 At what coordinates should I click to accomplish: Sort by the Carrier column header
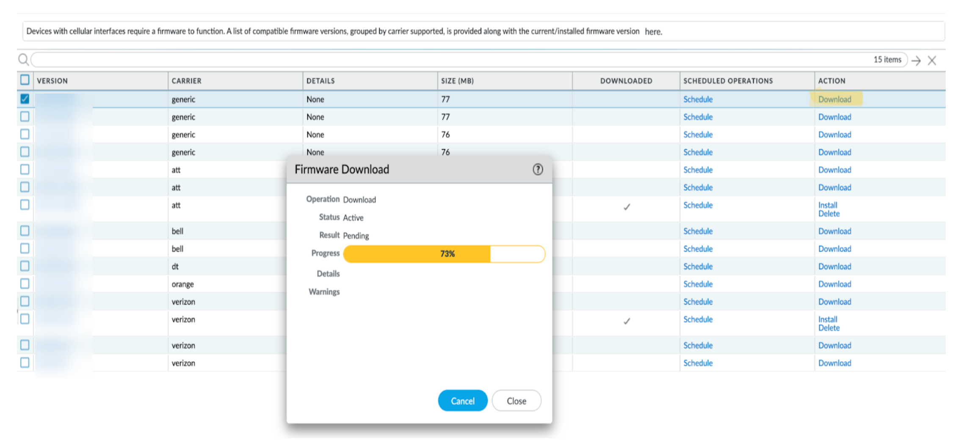pos(187,81)
